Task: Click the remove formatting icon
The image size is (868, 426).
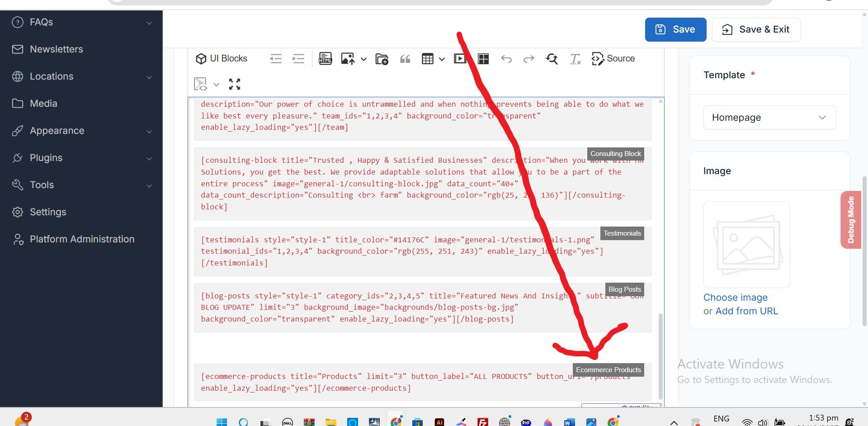Action: 575,59
